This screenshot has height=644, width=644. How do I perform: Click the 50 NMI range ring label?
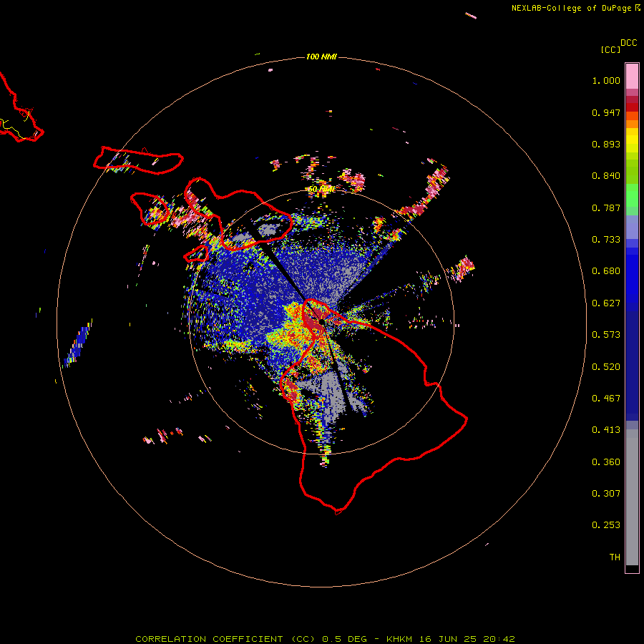click(321, 190)
